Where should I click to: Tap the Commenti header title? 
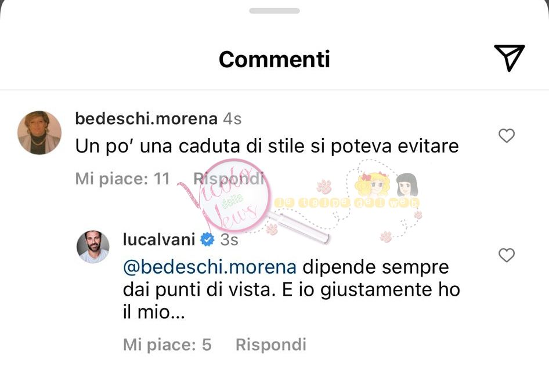click(274, 59)
